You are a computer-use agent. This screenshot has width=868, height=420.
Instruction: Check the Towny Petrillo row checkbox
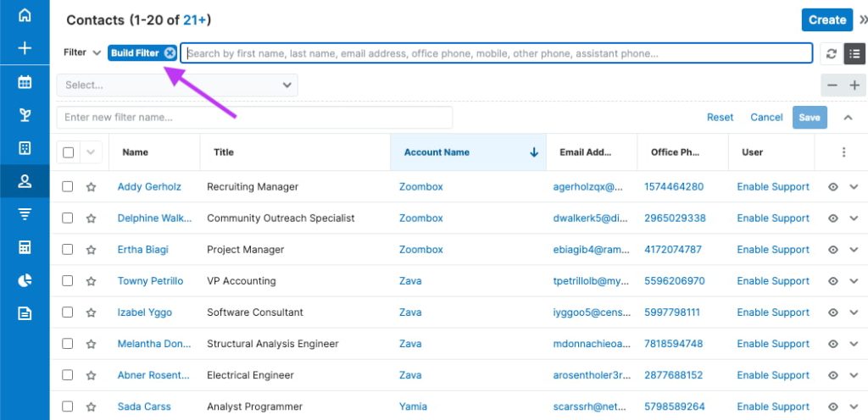tap(68, 281)
